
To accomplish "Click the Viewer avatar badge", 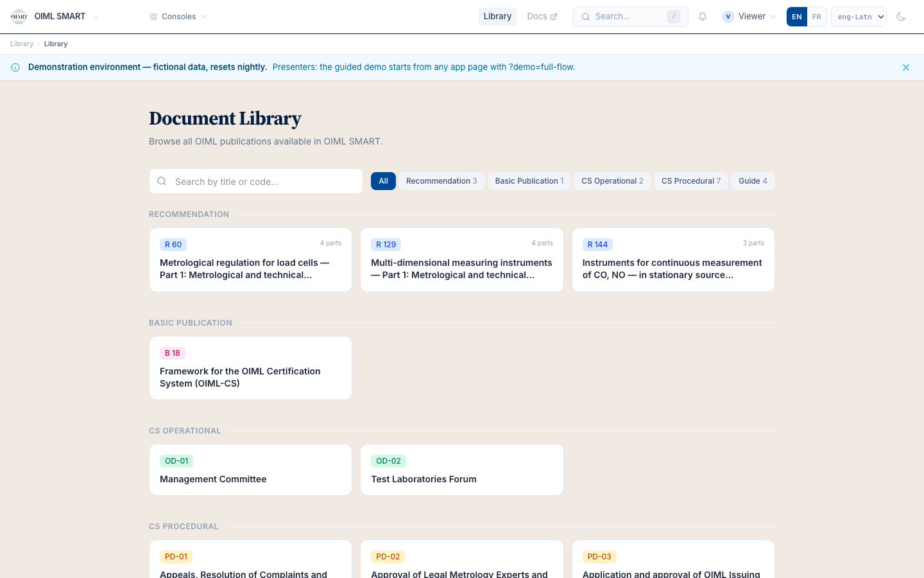I will pos(728,17).
